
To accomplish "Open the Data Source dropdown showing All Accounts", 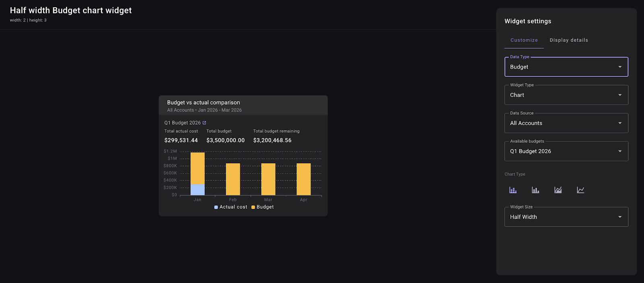I will click(x=566, y=123).
